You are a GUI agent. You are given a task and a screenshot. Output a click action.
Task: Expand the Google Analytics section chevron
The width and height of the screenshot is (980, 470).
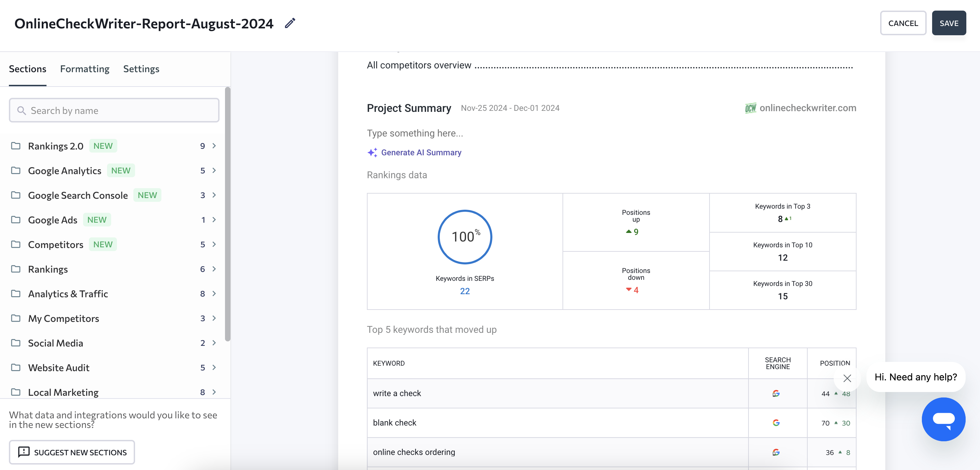click(214, 170)
